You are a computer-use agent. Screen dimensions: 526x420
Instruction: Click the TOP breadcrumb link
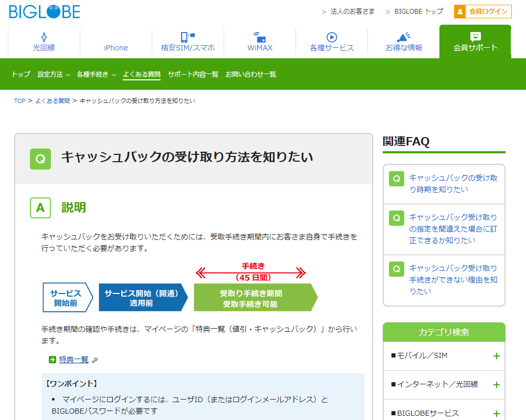pos(19,101)
